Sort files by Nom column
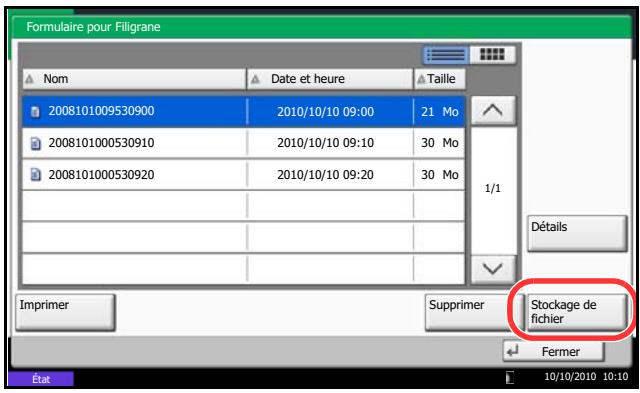The width and height of the screenshot is (640, 393). pos(134,79)
